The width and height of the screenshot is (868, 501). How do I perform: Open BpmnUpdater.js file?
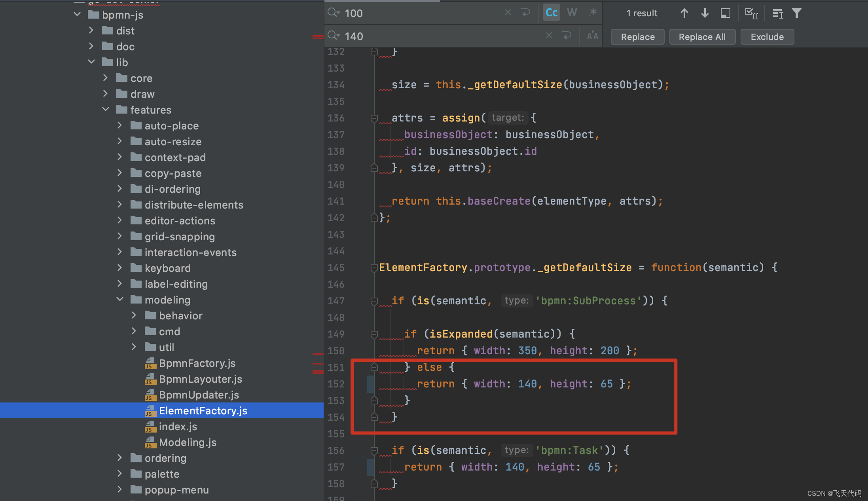click(x=199, y=395)
